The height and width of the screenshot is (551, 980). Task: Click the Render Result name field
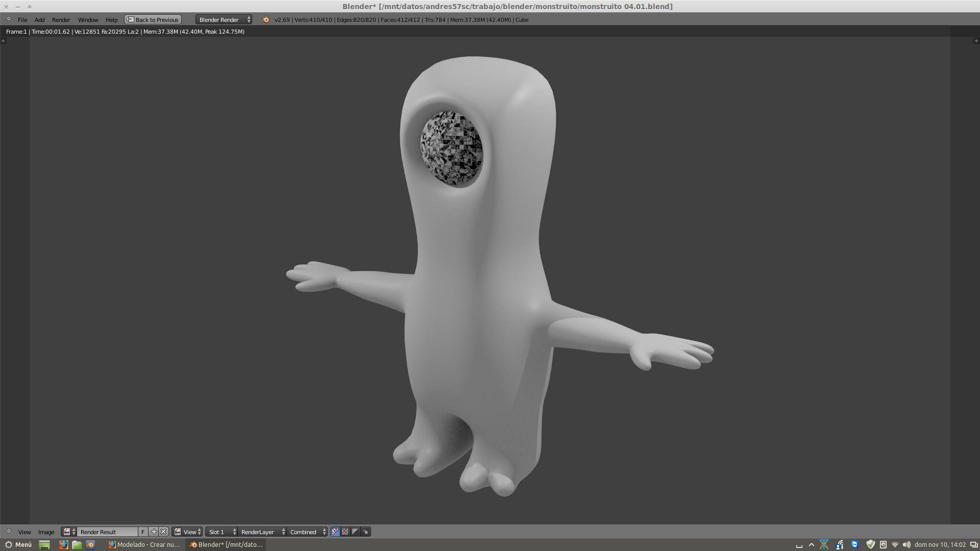pyautogui.click(x=107, y=532)
